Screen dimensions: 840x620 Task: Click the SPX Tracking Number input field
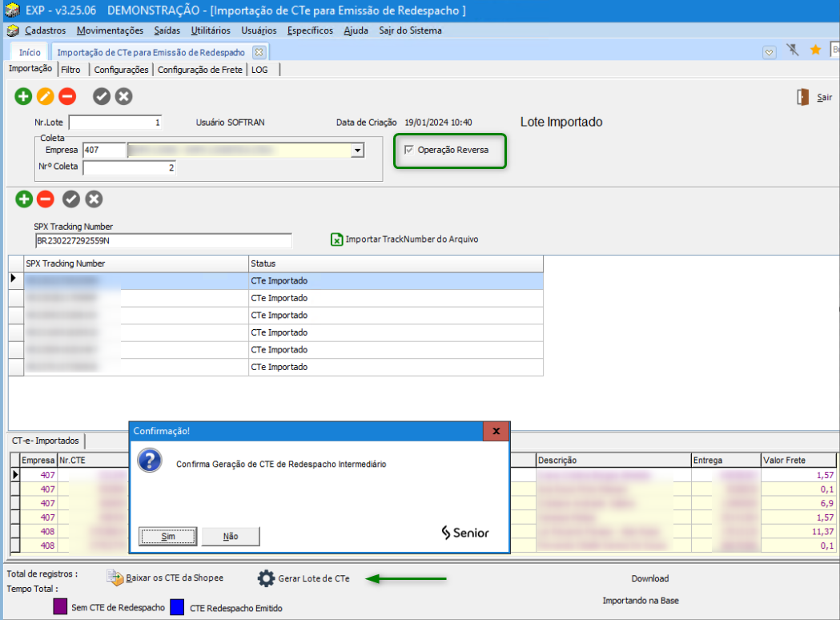(x=163, y=240)
